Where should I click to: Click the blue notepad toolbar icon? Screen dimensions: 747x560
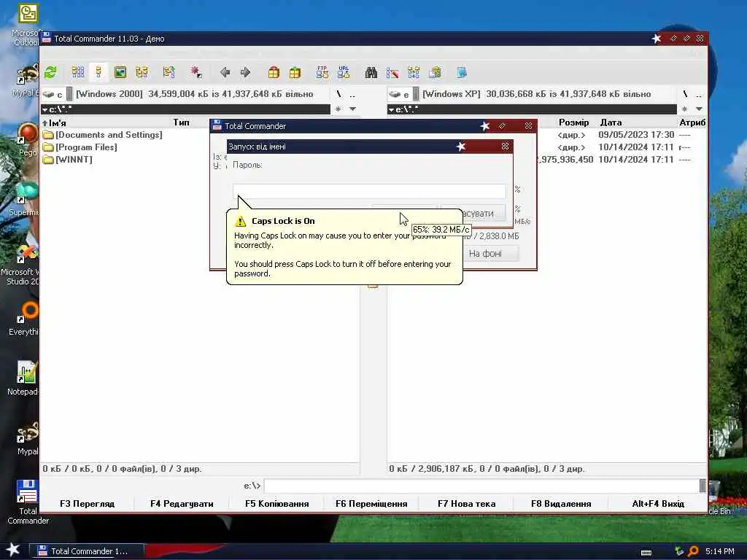(x=462, y=72)
